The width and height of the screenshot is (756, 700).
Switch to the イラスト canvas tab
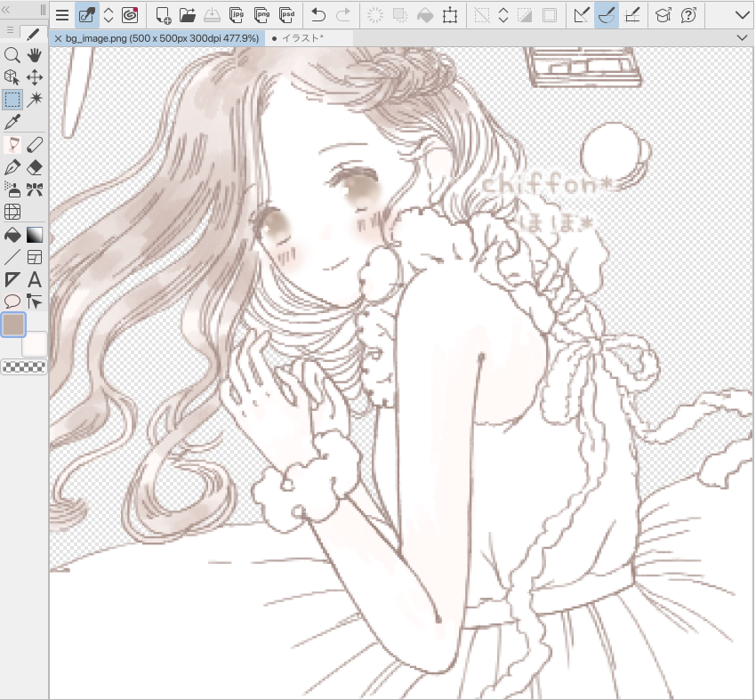pos(301,39)
